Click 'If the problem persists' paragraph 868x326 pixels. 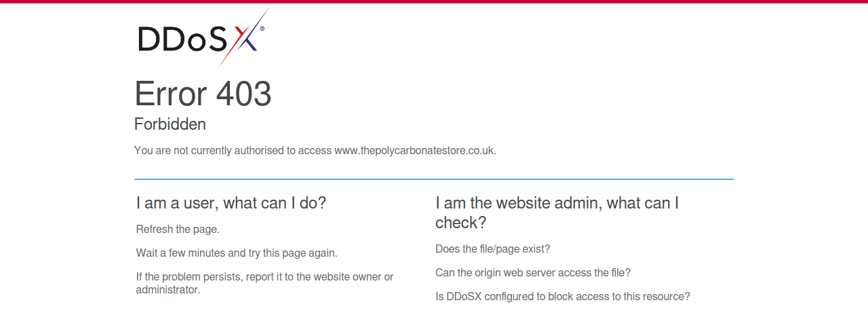pyautogui.click(x=265, y=283)
